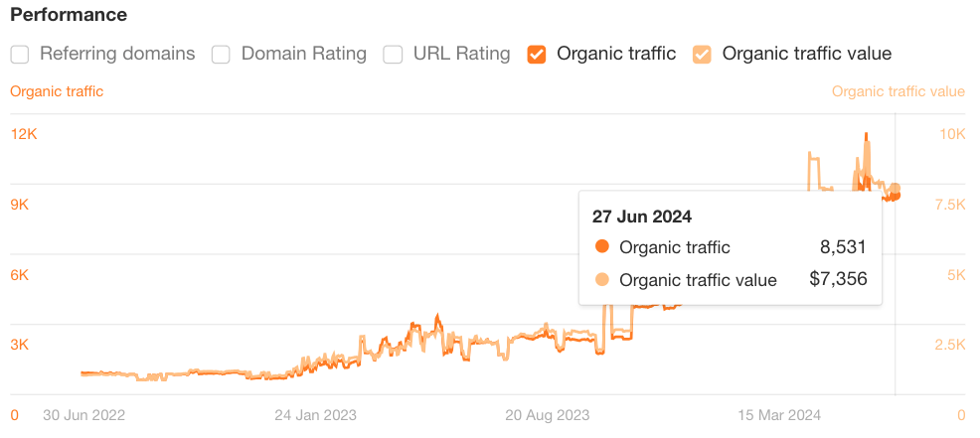
Task: Click the 10K tick on the right axis
Action: 951,134
